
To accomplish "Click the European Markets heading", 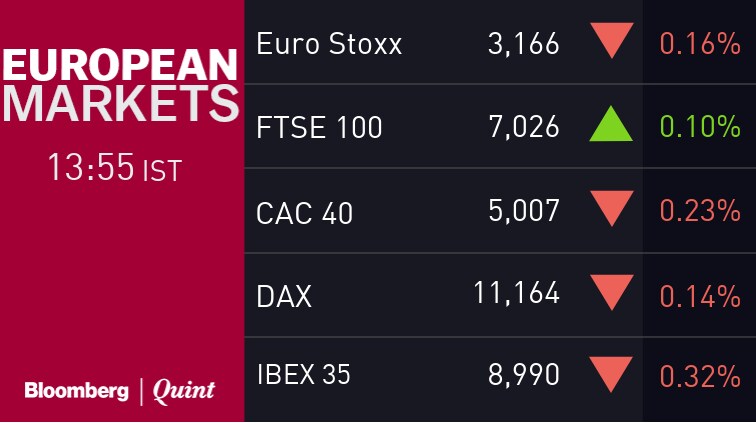I will click(121, 86).
